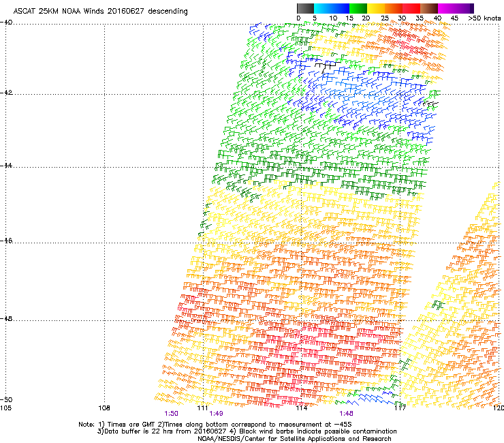Image resolution: width=504 pixels, height=443 pixels.
Task: Click the purple time stamp 1:49
Action: tap(216, 414)
